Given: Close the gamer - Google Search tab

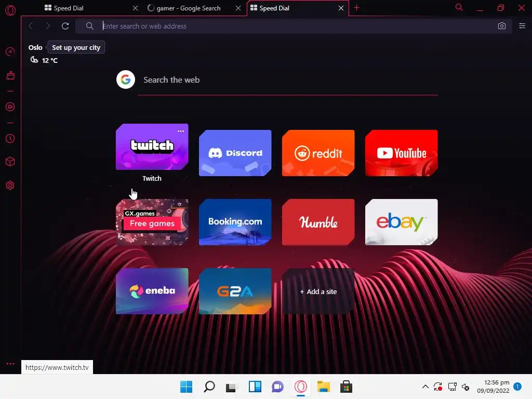Looking at the screenshot, I should click(238, 8).
